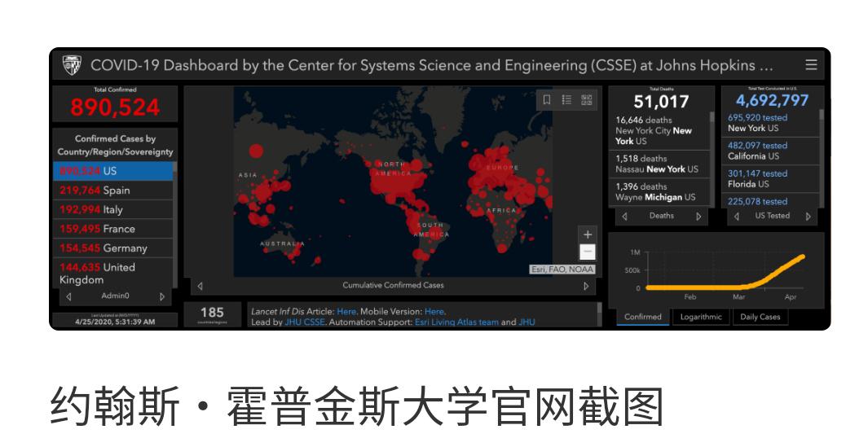This screenshot has height=447, width=868.
Task: Show next map layer after Cumulative Confirmed Cases
Action: pyautogui.click(x=586, y=286)
